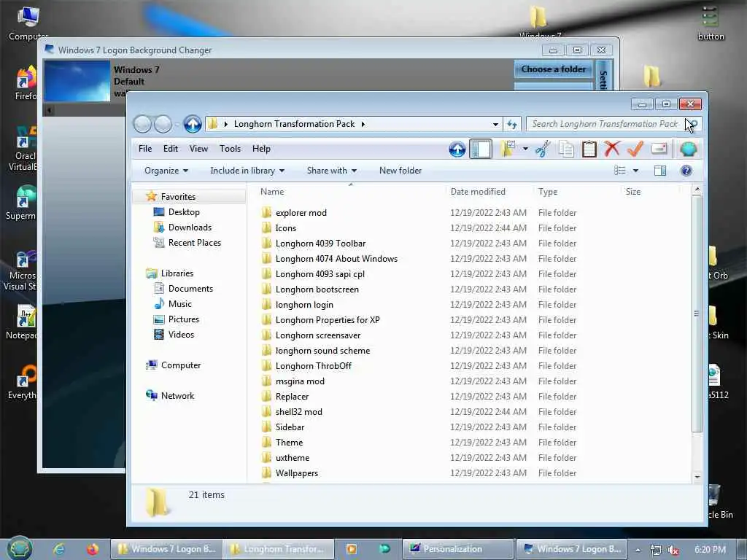This screenshot has width=747, height=560.
Task: Open Firefox from the taskbar
Action: coord(92,549)
